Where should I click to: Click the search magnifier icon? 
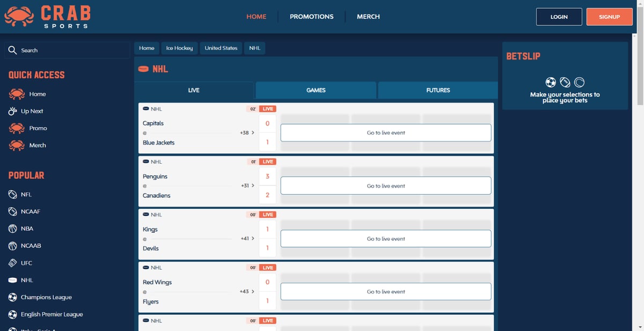[13, 50]
